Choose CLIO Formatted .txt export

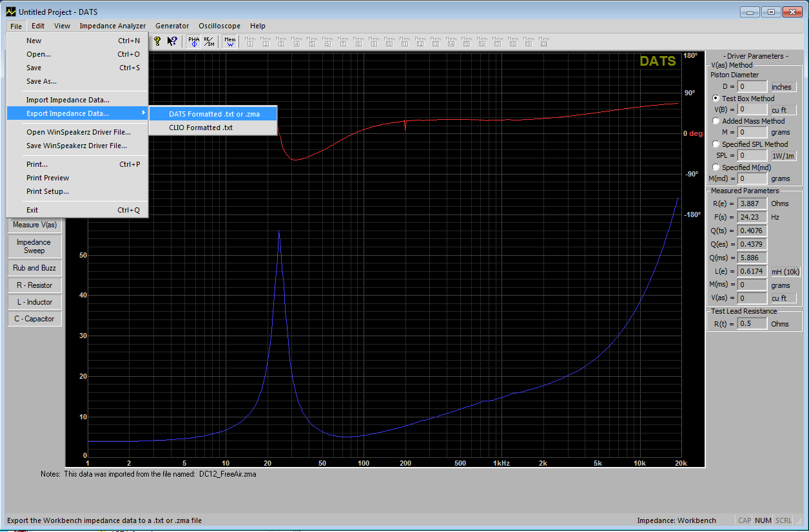pyautogui.click(x=213, y=128)
